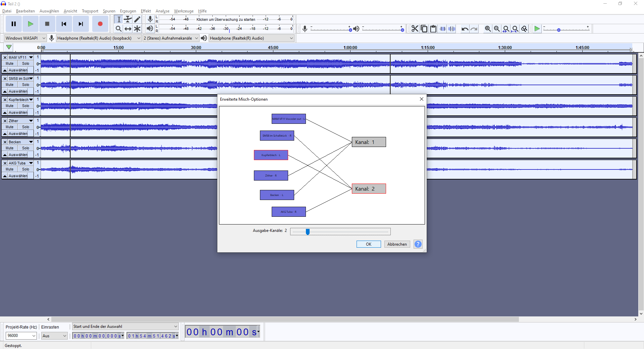Viewport: 644px width, 349px height.
Task: Click the Zoom In magnifier icon
Action: [x=488, y=29]
